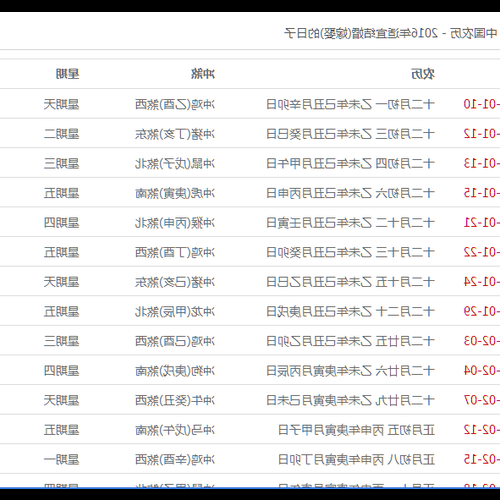500x500 pixels.
Task: Click the 冲龙(甲辰)煞北 cell
Action: tap(175, 312)
